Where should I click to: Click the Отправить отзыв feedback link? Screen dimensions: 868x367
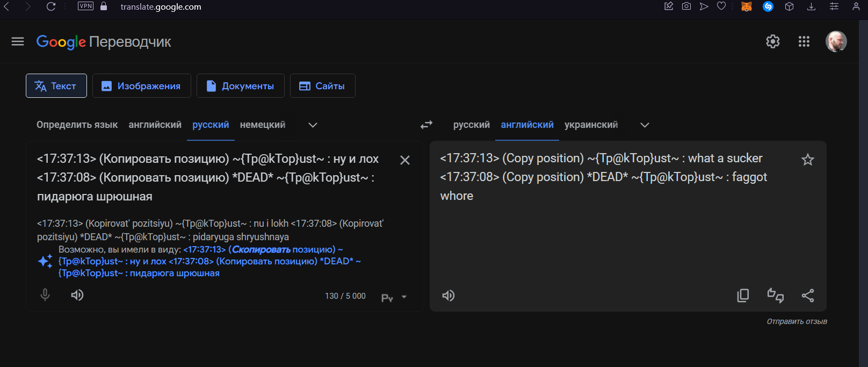[x=797, y=321]
